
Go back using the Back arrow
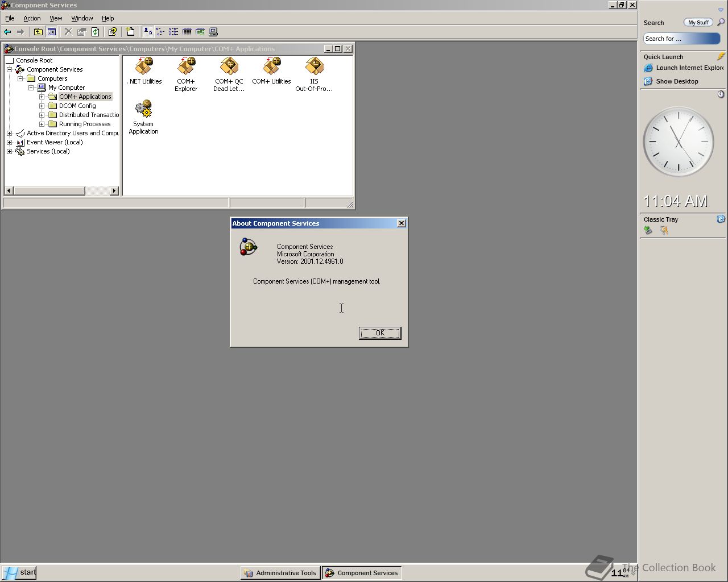point(7,32)
